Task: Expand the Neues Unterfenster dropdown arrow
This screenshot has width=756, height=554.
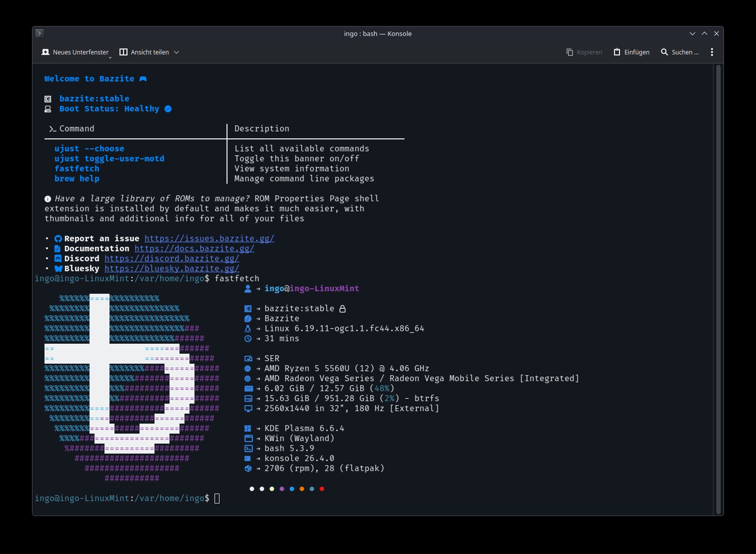Action: tap(110, 57)
